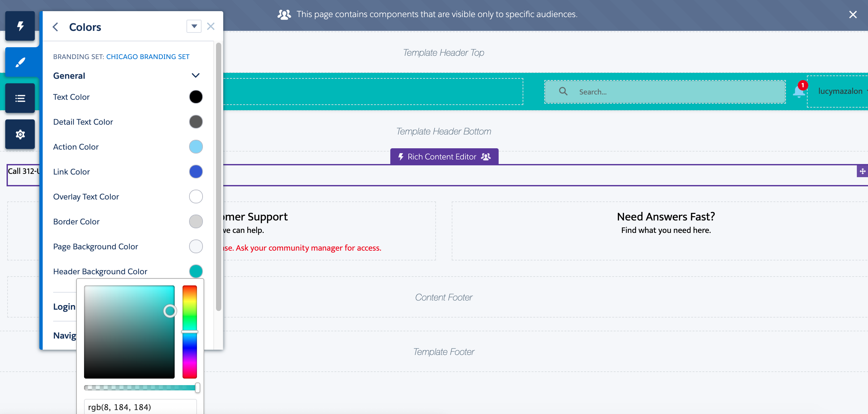Edit the Link Color swatch

pyautogui.click(x=196, y=172)
